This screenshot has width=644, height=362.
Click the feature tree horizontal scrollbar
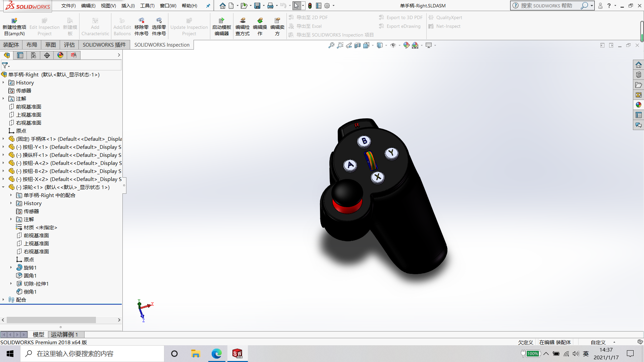(51, 320)
